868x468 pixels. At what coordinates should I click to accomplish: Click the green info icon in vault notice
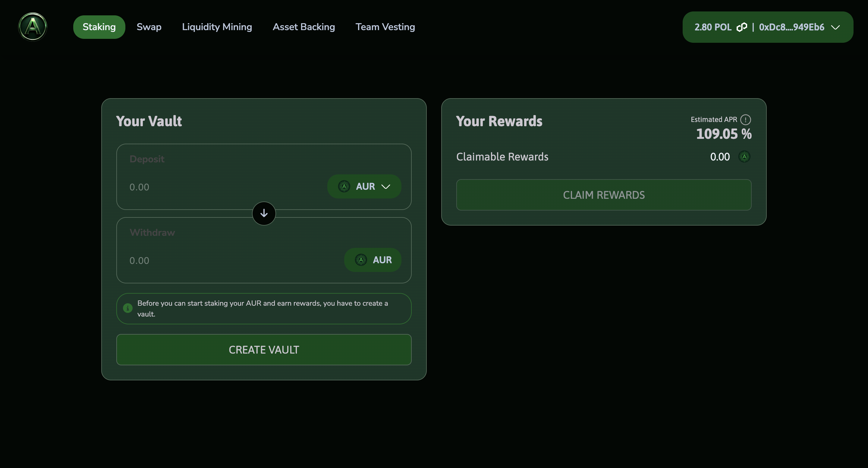128,308
